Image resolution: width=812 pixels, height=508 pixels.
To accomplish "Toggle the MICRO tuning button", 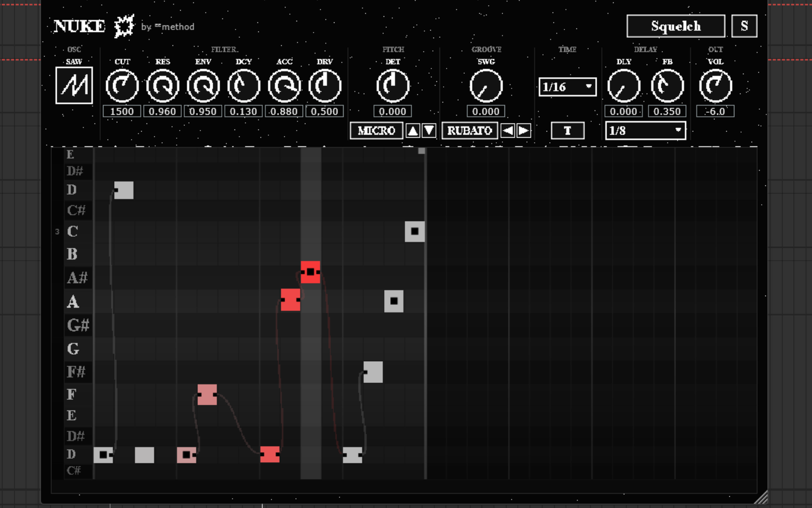I will tap(376, 131).
